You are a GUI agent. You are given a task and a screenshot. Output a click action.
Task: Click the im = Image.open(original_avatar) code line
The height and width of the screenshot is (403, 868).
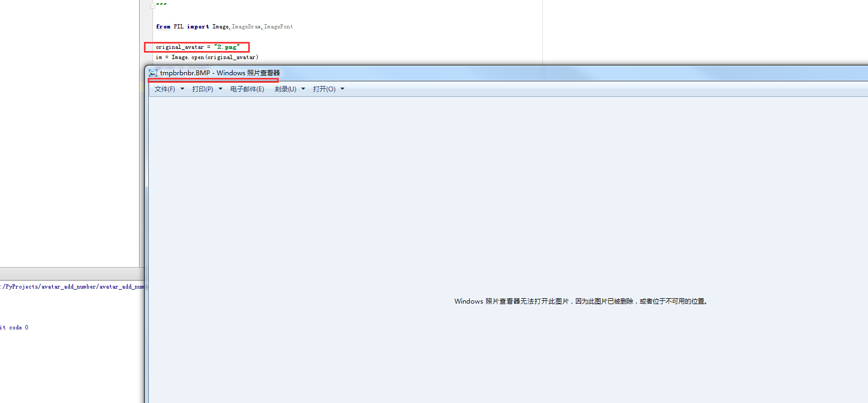[207, 57]
